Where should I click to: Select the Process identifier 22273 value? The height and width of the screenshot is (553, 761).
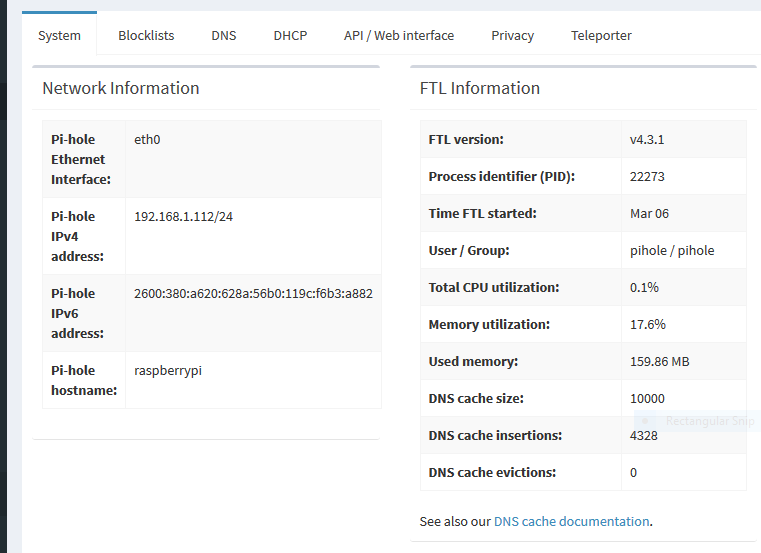tap(647, 177)
